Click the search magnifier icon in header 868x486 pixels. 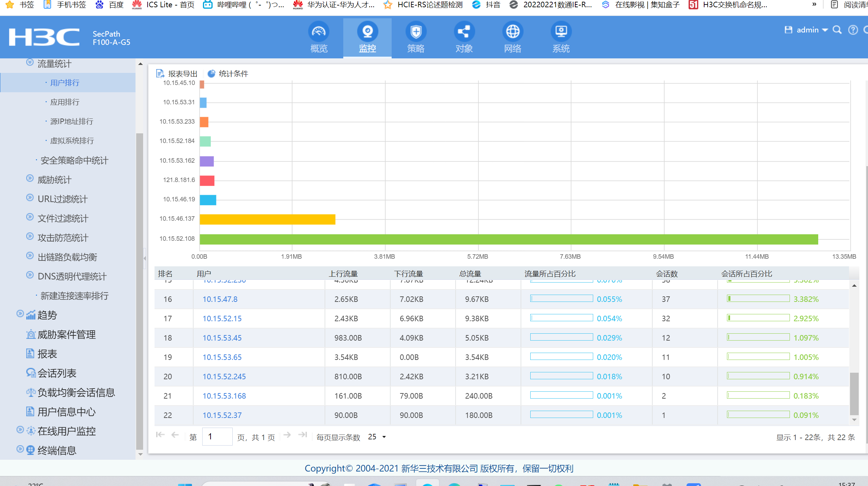[x=837, y=30]
